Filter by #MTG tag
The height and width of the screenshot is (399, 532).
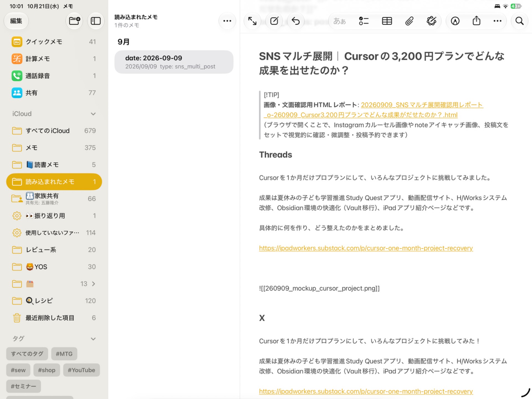click(64, 354)
